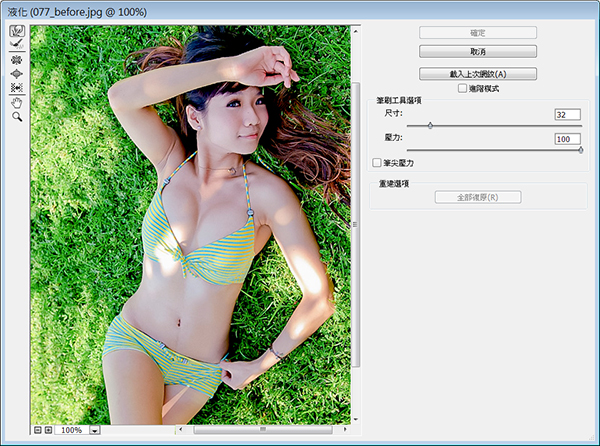The height and width of the screenshot is (446, 600).
Task: Click the 取消 cancel button
Action: [478, 52]
